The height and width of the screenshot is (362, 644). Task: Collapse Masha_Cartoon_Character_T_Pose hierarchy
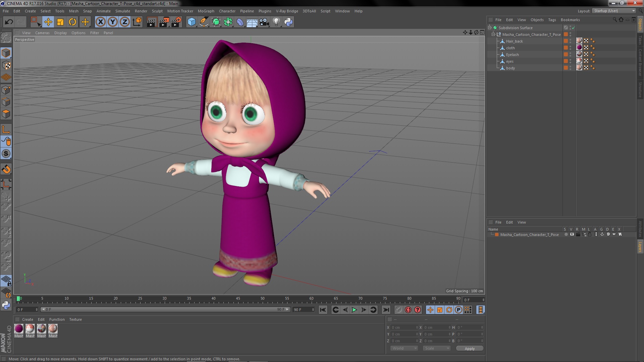point(493,35)
